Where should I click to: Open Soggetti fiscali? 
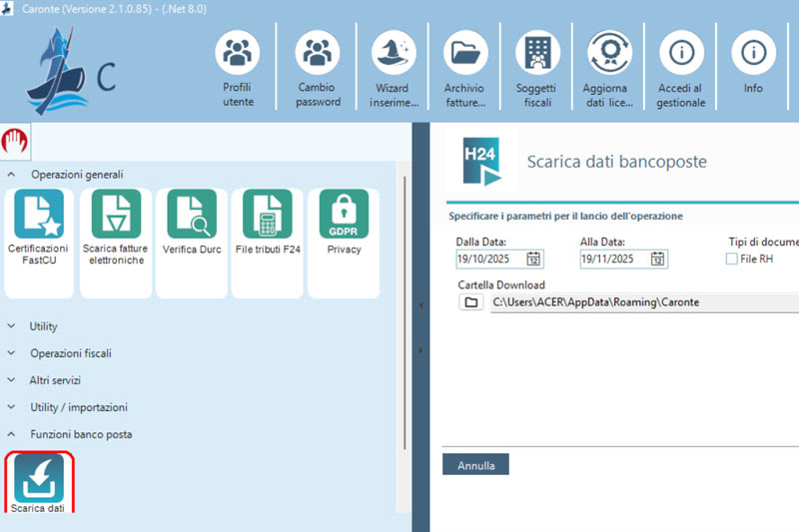point(536,53)
